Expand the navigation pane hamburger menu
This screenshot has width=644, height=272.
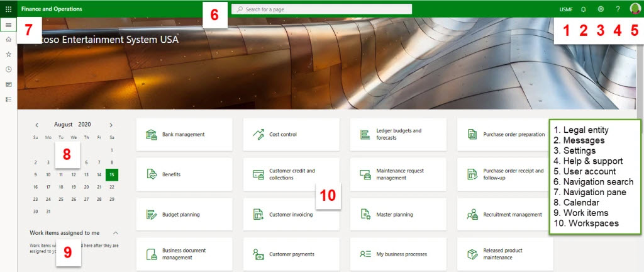pyautogui.click(x=8, y=25)
